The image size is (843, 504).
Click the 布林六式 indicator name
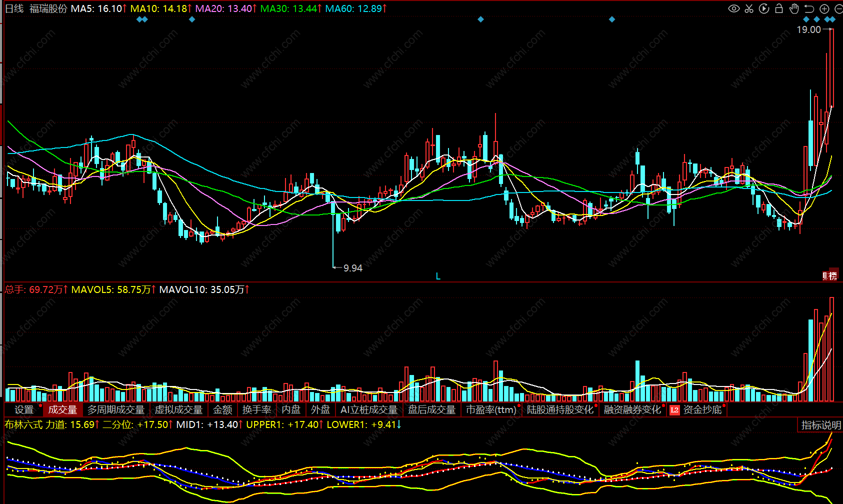tap(23, 424)
